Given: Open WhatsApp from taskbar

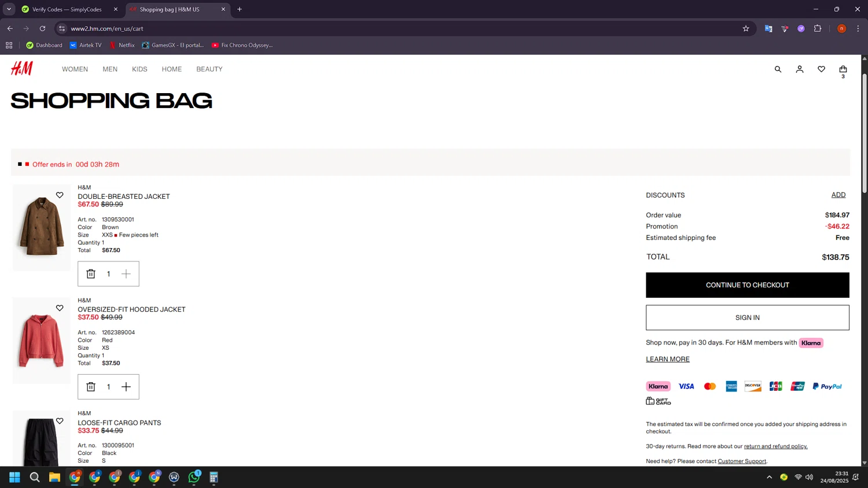Looking at the screenshot, I should (x=194, y=477).
